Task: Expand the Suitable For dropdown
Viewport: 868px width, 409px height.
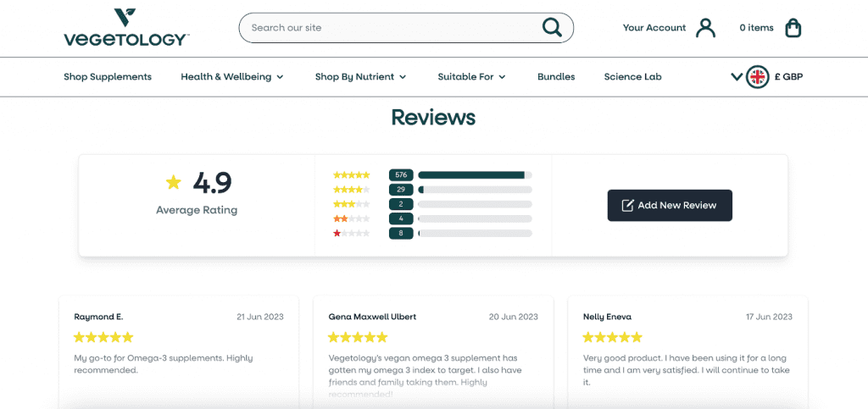Action: tap(471, 77)
